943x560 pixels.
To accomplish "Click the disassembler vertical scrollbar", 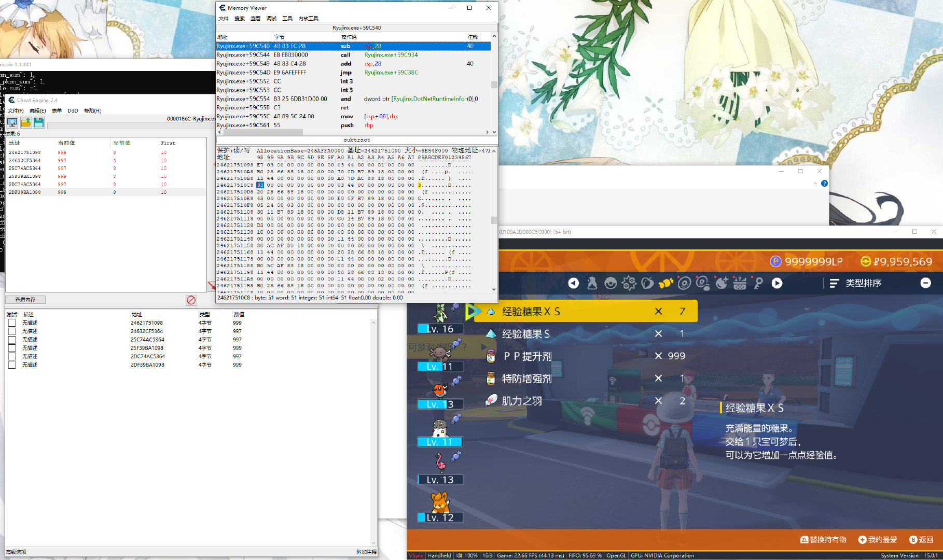I will [494, 84].
